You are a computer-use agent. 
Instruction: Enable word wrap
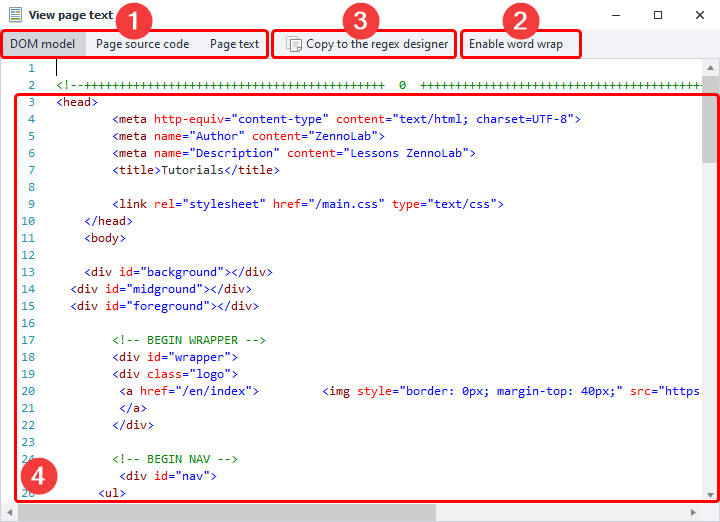(516, 44)
